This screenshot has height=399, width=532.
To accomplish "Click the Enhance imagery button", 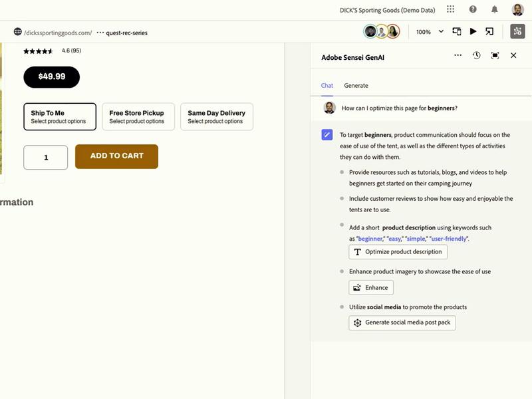I will pos(371,287).
